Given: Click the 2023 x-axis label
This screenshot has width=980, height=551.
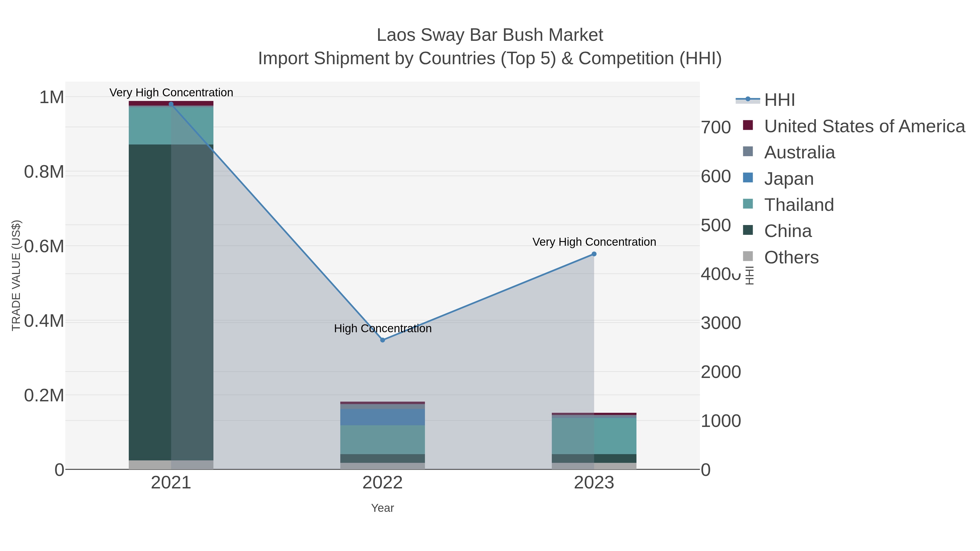Looking at the screenshot, I should (594, 483).
